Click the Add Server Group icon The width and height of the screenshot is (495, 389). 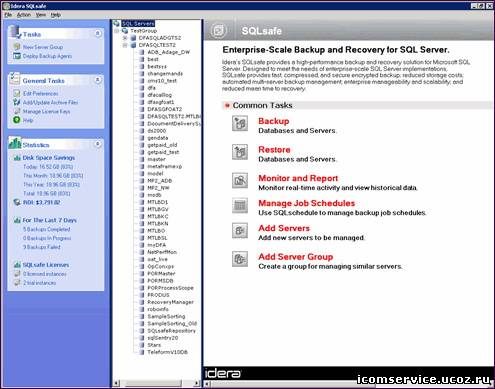click(x=240, y=259)
